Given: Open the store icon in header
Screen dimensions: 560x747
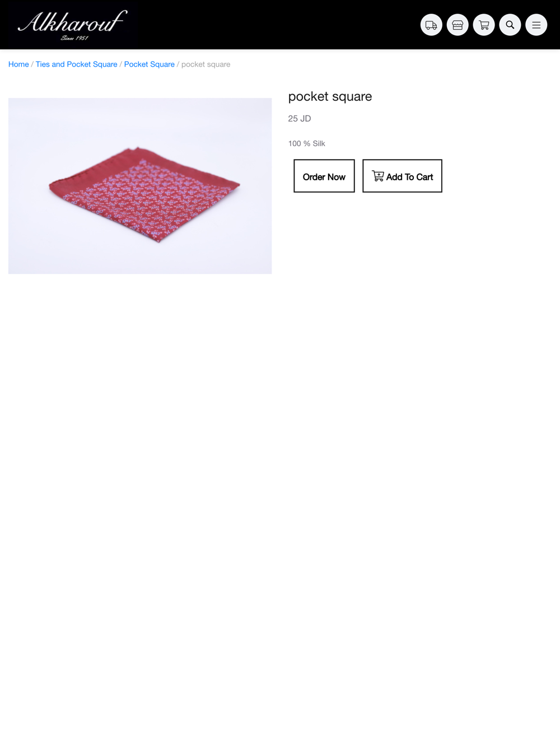Looking at the screenshot, I should pos(458,25).
